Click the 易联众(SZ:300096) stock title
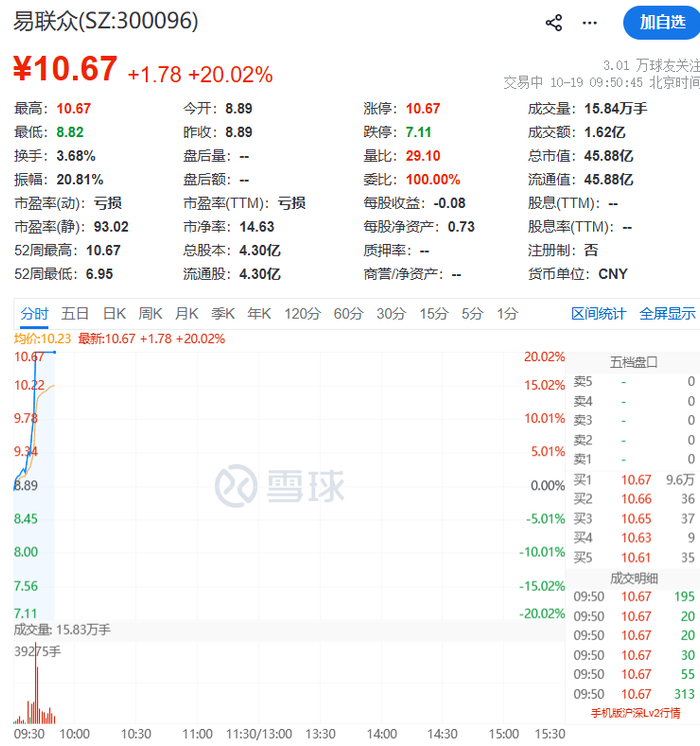The height and width of the screenshot is (746, 700). point(106,21)
